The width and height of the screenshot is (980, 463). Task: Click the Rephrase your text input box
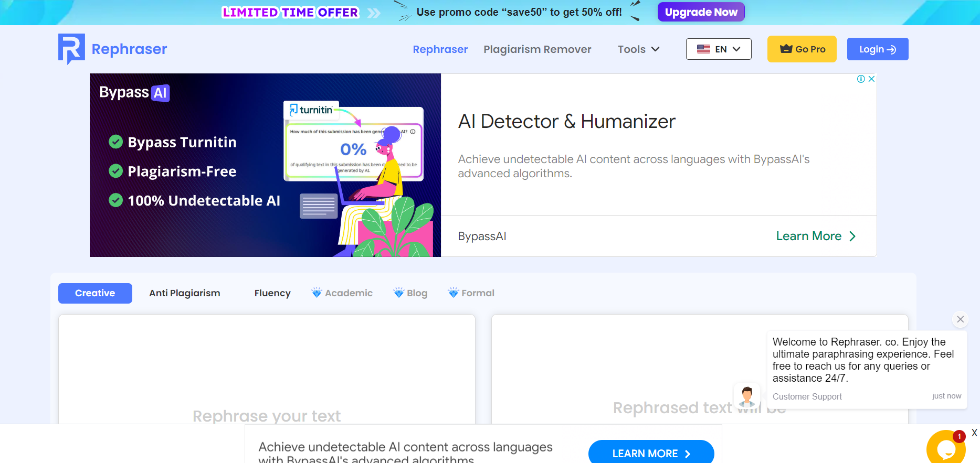pos(267,369)
